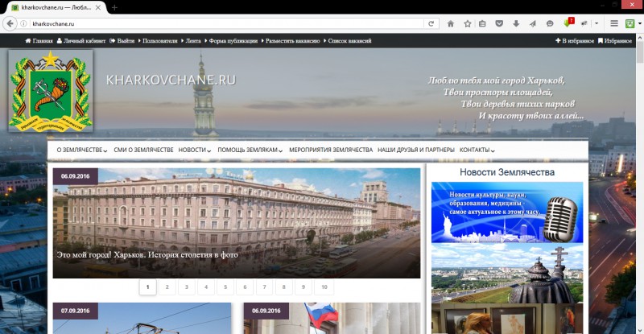This screenshot has height=334, width=644.
Task: Open article Это мой город! Харьков
Action: tap(147, 254)
